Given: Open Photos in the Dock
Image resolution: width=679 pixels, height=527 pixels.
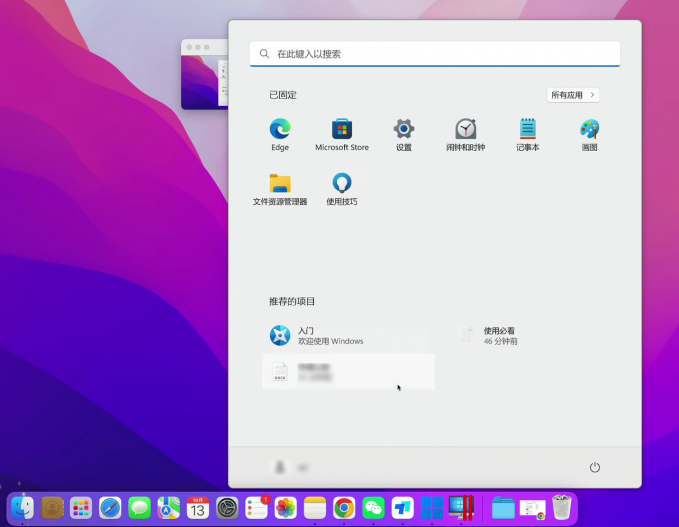Looking at the screenshot, I should (285, 508).
